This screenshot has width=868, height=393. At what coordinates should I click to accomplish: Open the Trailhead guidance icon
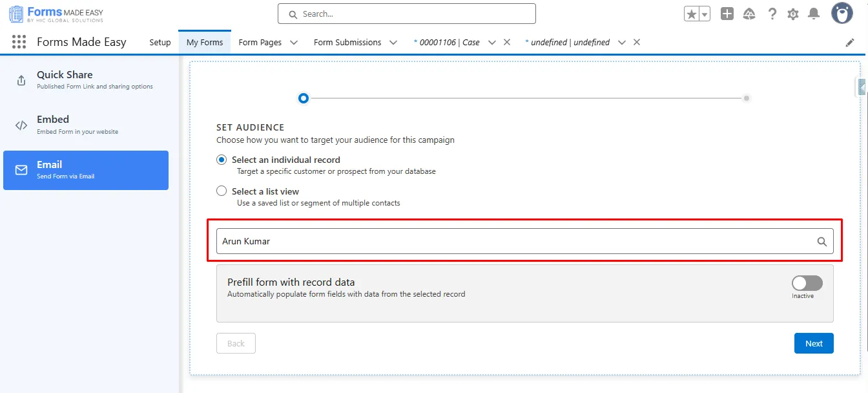[749, 14]
